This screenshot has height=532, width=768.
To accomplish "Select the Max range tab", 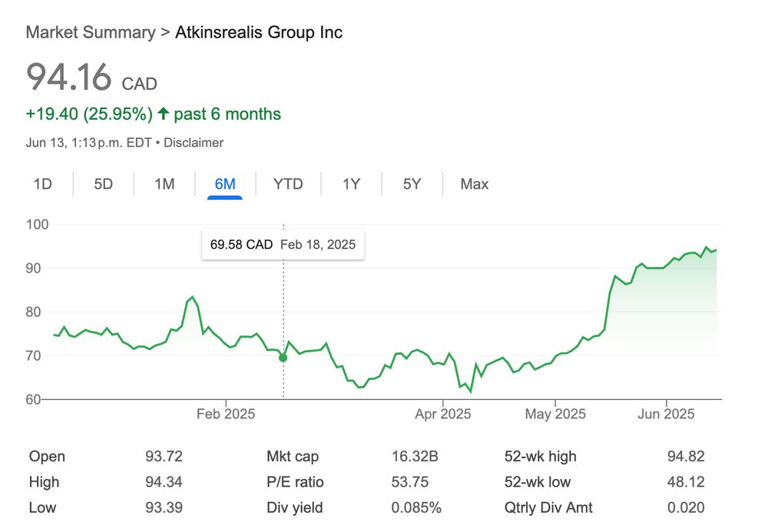I will point(474,184).
